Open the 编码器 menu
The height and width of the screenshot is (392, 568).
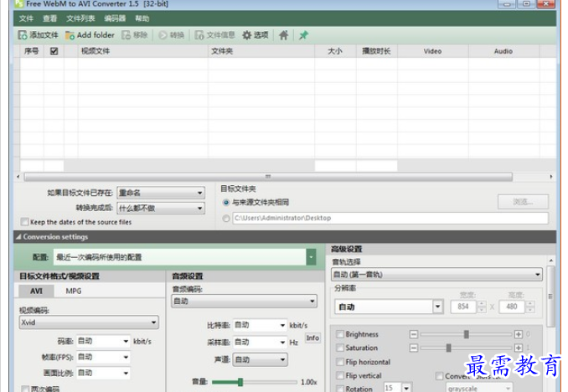coord(115,18)
